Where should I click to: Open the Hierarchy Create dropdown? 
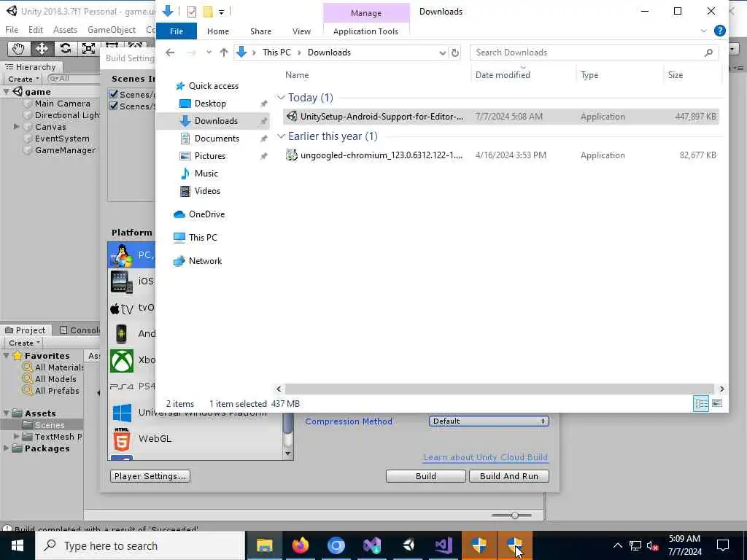click(23, 79)
